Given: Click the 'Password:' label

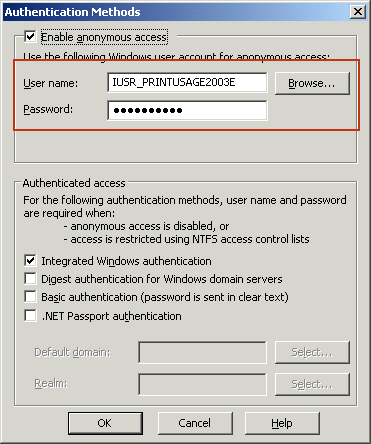Looking at the screenshot, I should [x=48, y=109].
